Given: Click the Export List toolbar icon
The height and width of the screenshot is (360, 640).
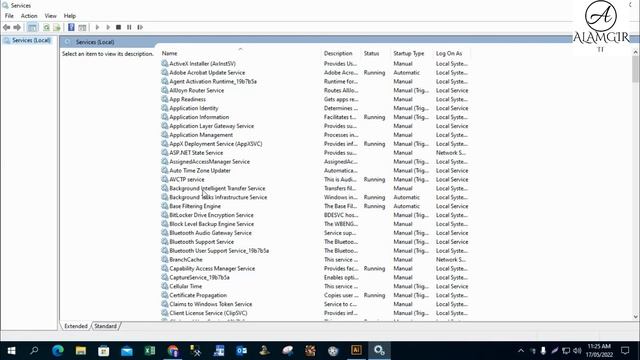Looking at the screenshot, I should [57, 27].
